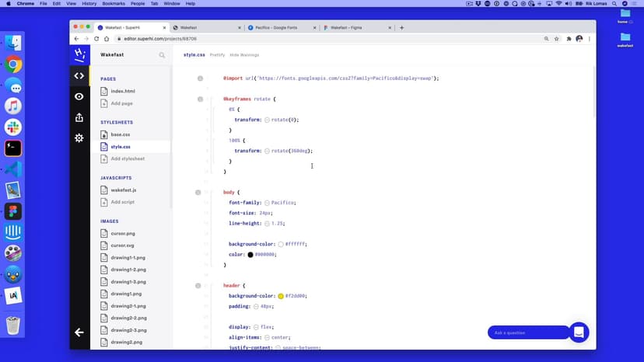Open index.html from the Pages list
644x362 pixels.
click(123, 91)
